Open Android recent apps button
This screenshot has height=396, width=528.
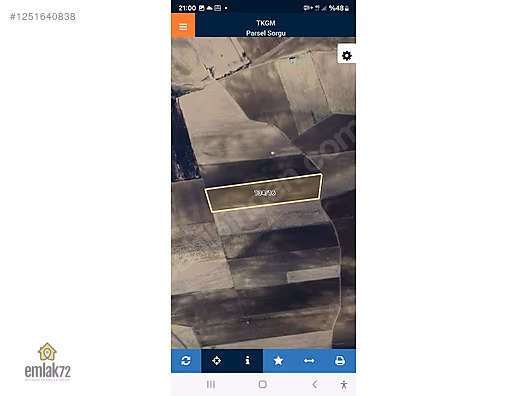coord(211,384)
